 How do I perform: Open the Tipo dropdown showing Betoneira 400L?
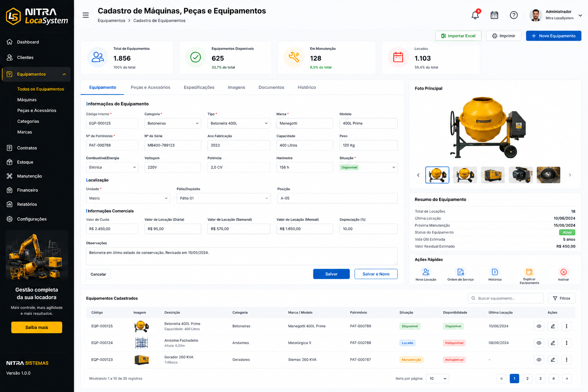pyautogui.click(x=238, y=123)
